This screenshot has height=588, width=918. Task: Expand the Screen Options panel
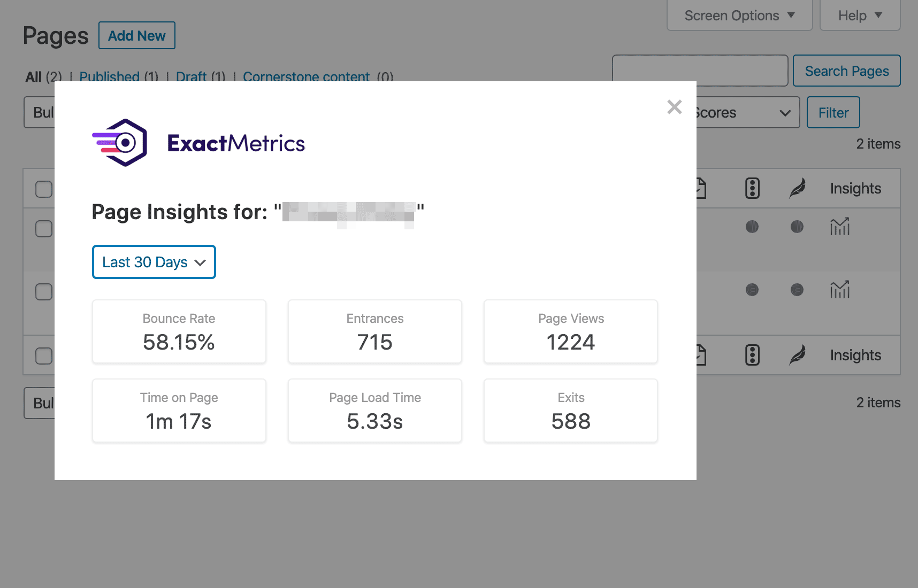coord(740,16)
